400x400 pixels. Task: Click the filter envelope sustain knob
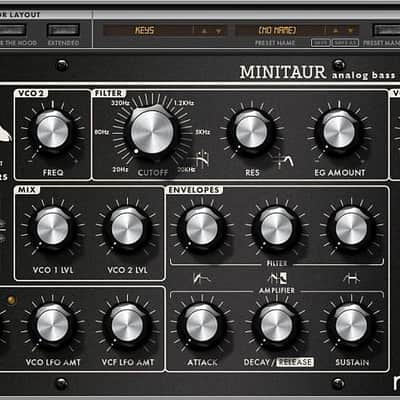pyautogui.click(x=351, y=229)
